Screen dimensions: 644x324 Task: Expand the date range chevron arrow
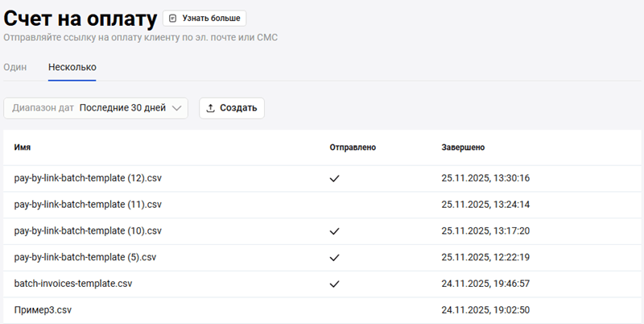click(177, 108)
